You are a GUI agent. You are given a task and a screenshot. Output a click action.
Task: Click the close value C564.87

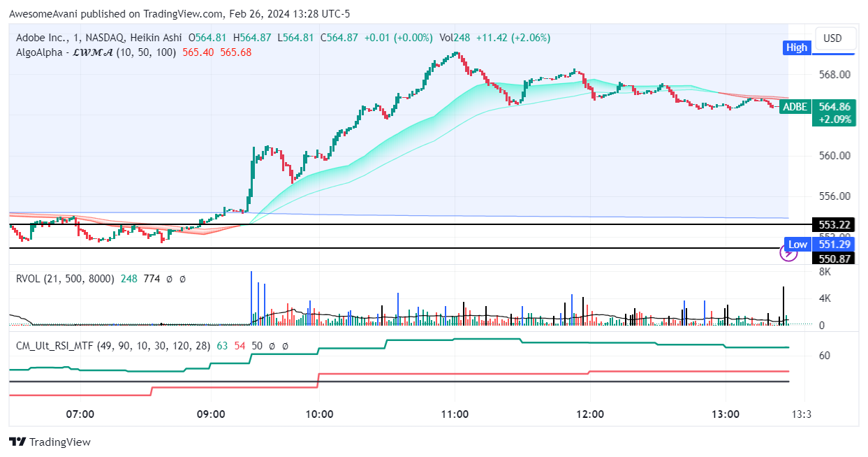point(339,38)
